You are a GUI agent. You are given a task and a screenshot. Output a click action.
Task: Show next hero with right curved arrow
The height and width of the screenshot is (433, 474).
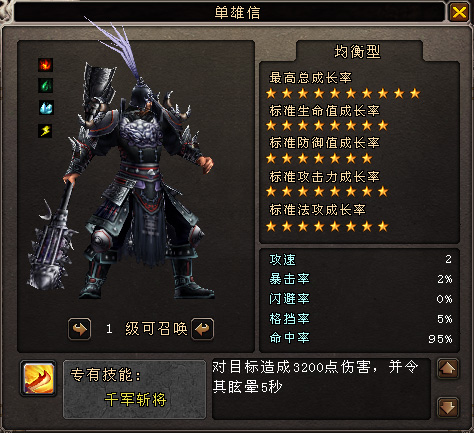pos(202,329)
